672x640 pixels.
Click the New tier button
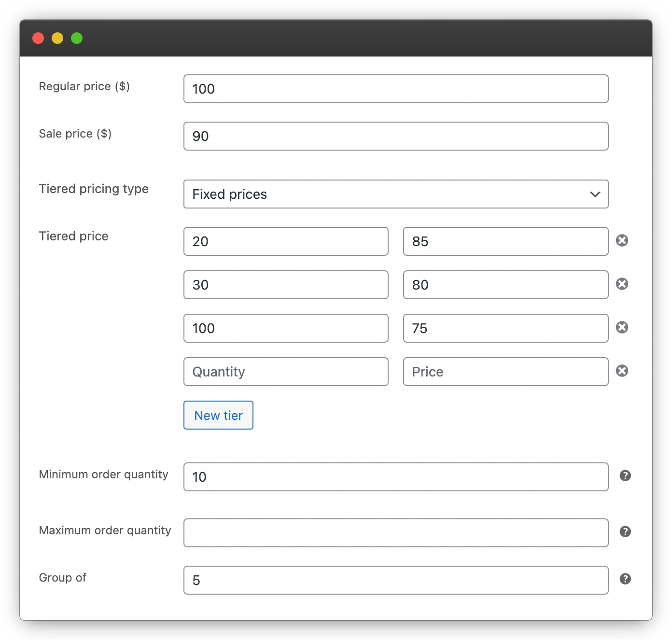218,415
